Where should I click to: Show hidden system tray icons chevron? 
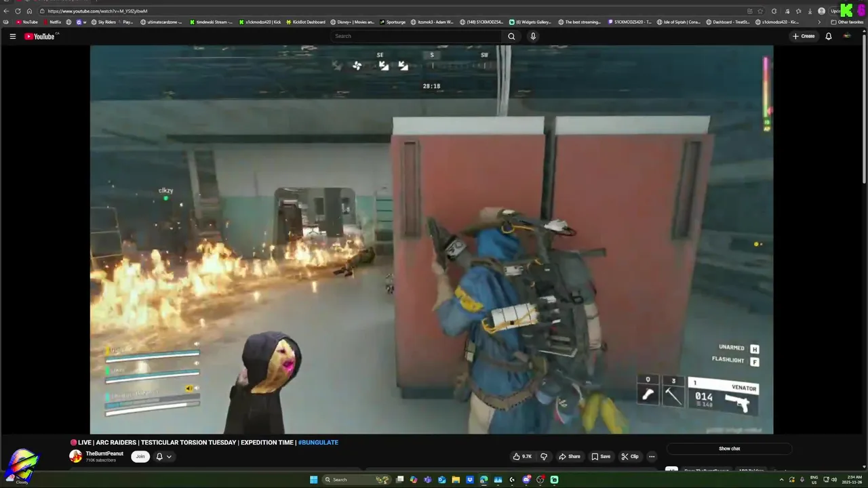(x=781, y=480)
